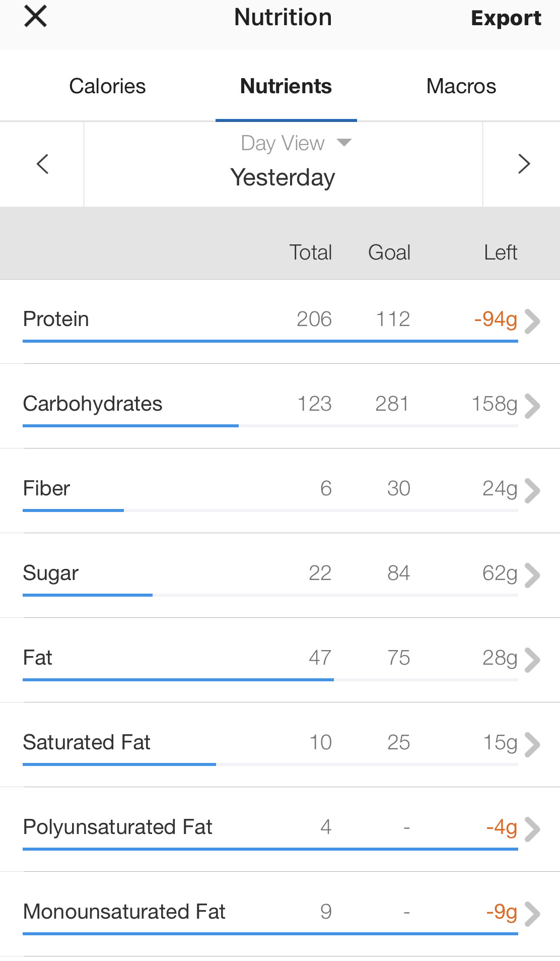The image size is (560, 961).
Task: Click the Fat progress bar
Action: (x=270, y=680)
